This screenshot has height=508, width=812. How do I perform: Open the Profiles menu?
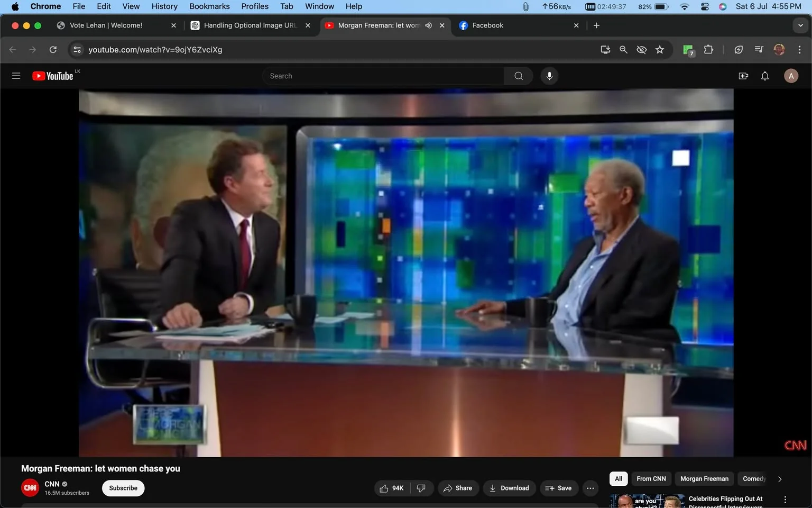[255, 6]
